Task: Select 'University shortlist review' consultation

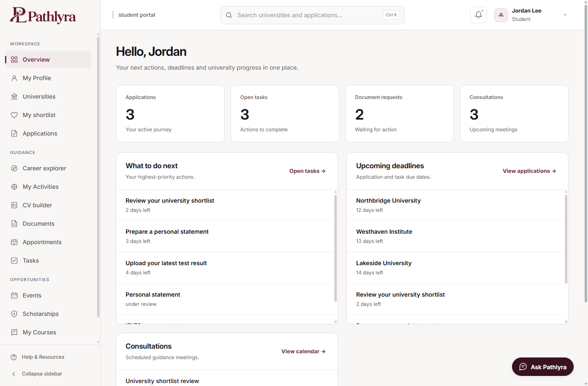Action: click(227, 379)
